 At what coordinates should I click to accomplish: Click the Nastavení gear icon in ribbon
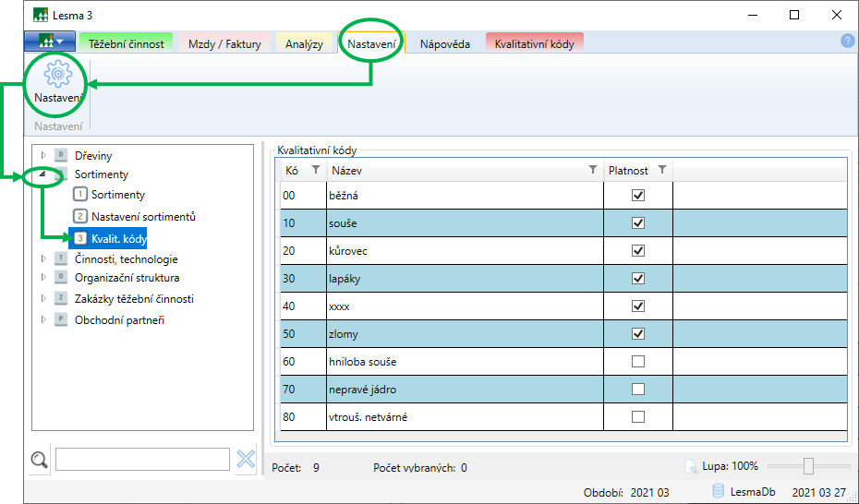(57, 74)
